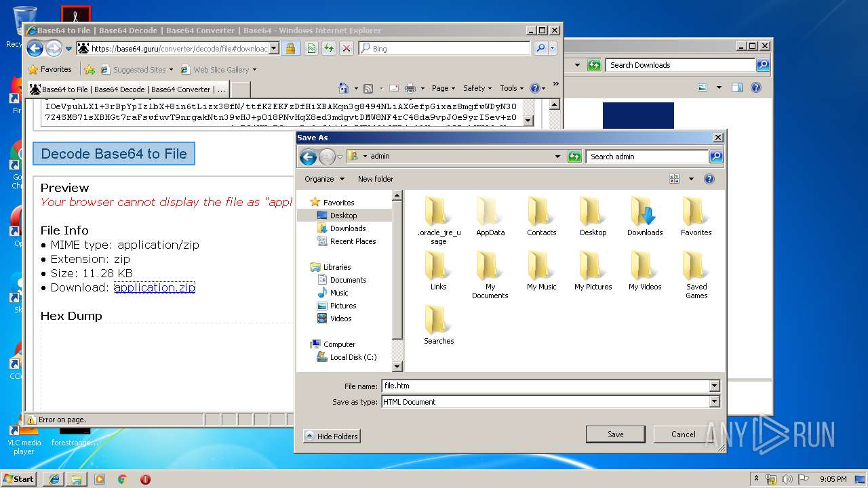The height and width of the screenshot is (488, 868).
Task: Open the Organize dropdown menu
Action: pyautogui.click(x=325, y=179)
